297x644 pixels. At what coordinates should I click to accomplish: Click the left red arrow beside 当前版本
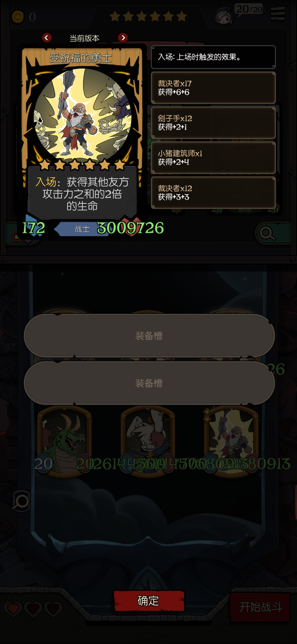coord(47,38)
